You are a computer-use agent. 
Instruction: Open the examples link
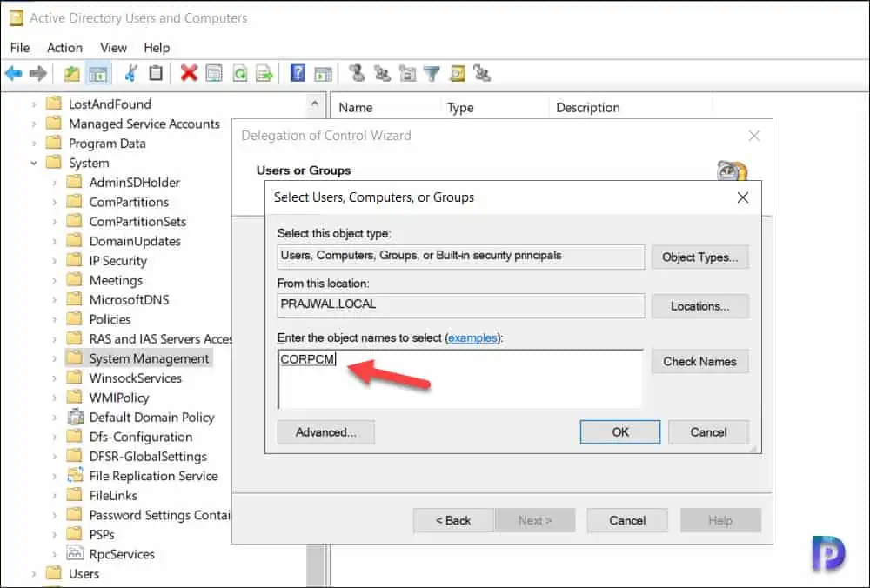click(472, 337)
